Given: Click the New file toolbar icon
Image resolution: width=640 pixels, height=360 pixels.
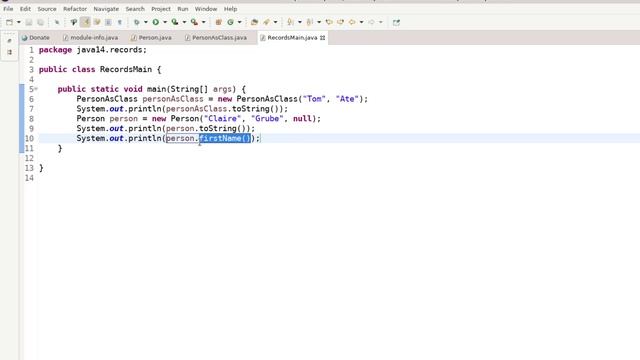Looking at the screenshot, I should point(9,22).
